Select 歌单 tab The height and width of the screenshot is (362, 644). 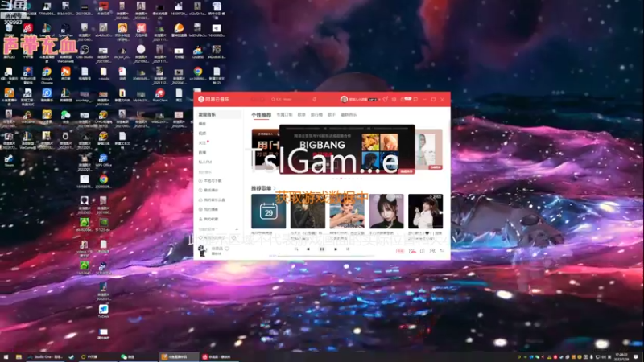[x=301, y=115]
